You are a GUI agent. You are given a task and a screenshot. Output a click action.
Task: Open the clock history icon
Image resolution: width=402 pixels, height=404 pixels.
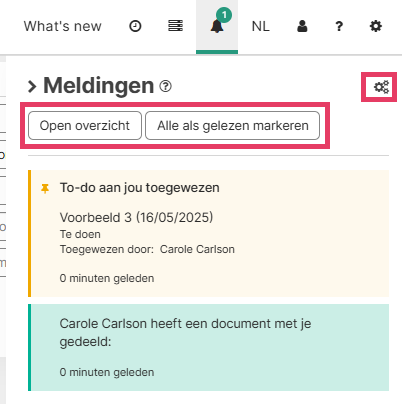pyautogui.click(x=135, y=26)
